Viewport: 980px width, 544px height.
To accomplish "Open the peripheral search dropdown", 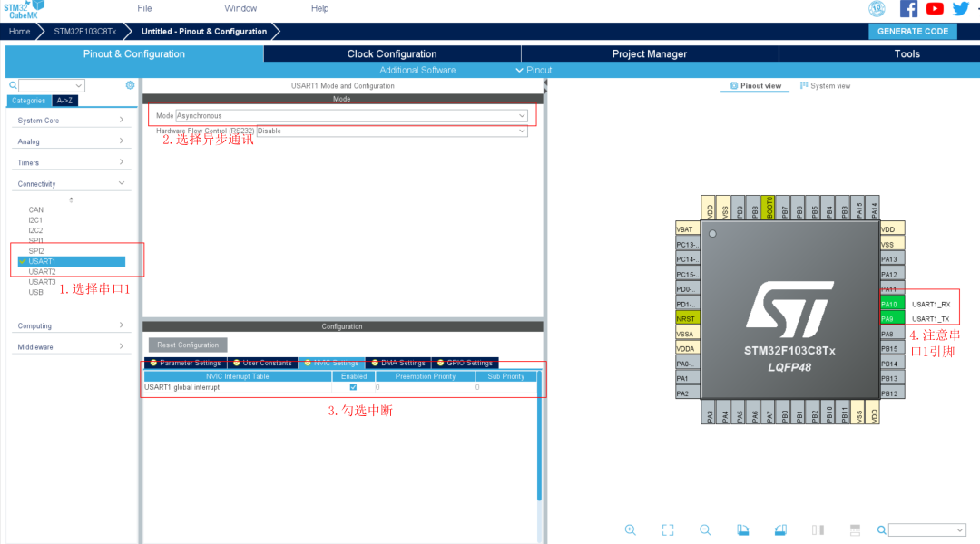I will click(51, 85).
